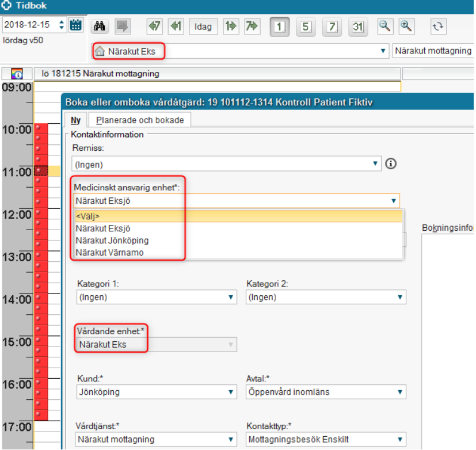Image resolution: width=476 pixels, height=450 pixels.
Task: Go to previous day arrow icon
Action: pos(176,26)
